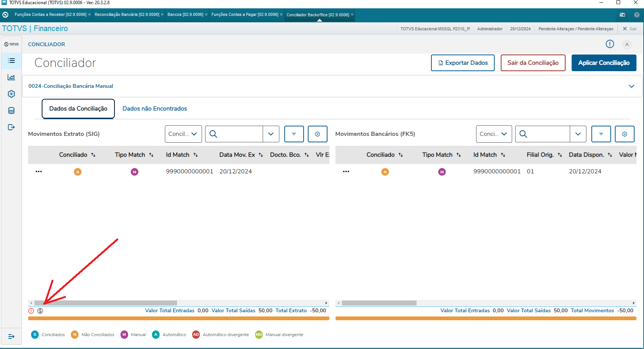This screenshot has width=644, height=349.
Task: Open the Concil... dropdown for Movimentos Extrato
Action: click(183, 134)
